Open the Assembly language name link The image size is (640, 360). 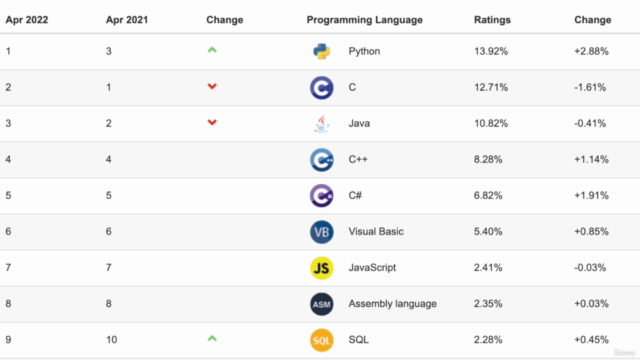[x=392, y=304]
